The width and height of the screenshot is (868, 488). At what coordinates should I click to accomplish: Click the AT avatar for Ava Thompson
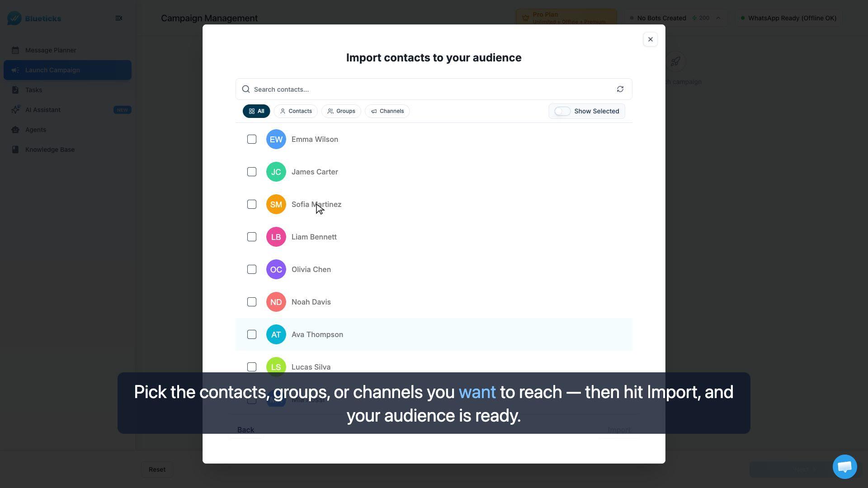[x=276, y=334]
